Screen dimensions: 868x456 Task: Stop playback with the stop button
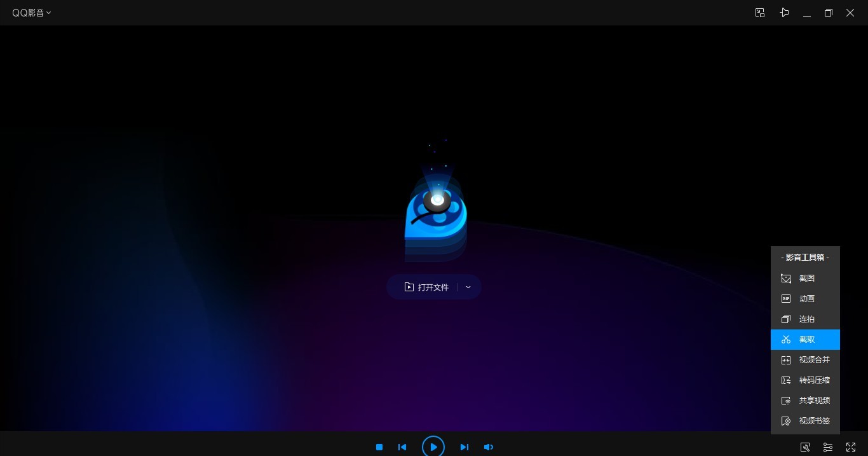[x=379, y=447]
